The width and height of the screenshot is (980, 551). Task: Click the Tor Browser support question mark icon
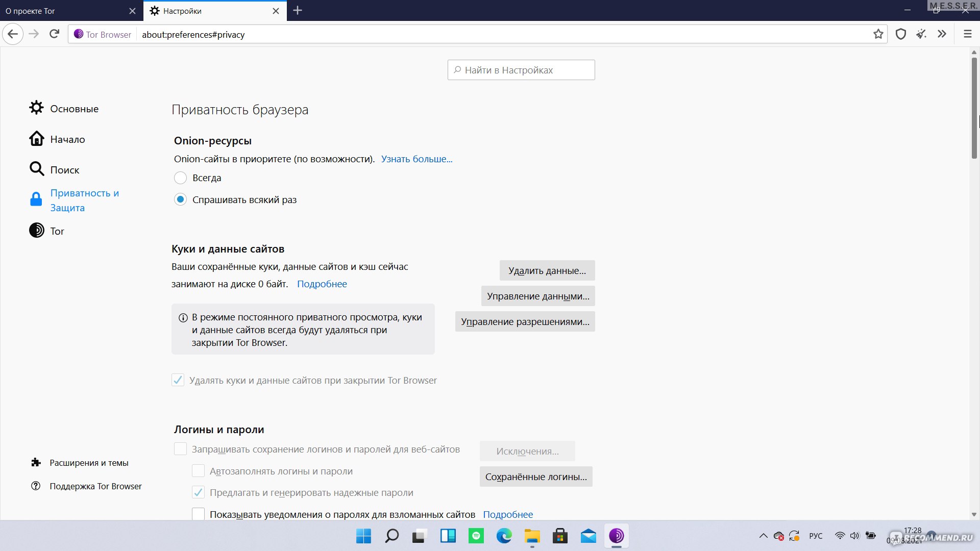click(37, 486)
